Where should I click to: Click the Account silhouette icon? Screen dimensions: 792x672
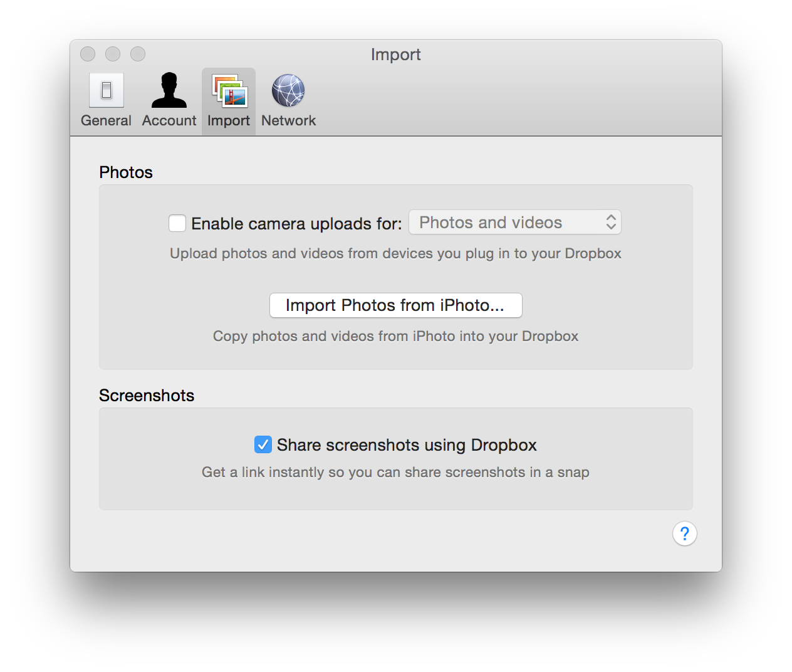click(169, 90)
